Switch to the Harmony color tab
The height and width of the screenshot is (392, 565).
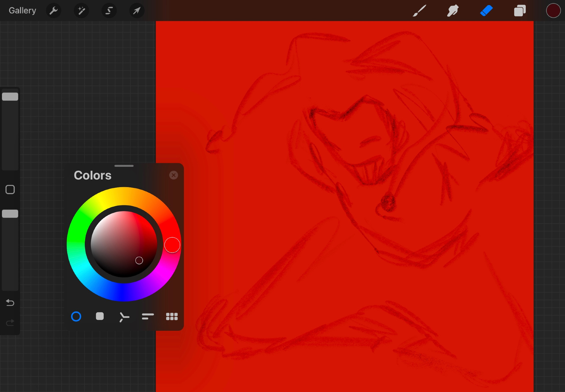pyautogui.click(x=124, y=317)
